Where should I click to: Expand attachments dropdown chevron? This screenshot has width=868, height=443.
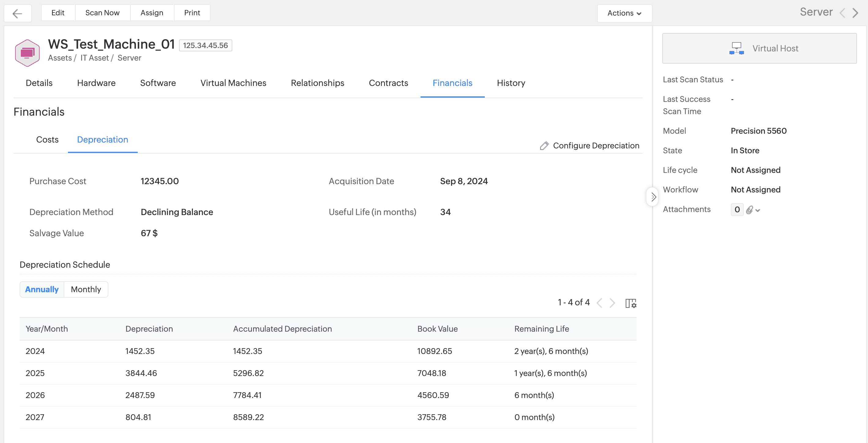758,210
